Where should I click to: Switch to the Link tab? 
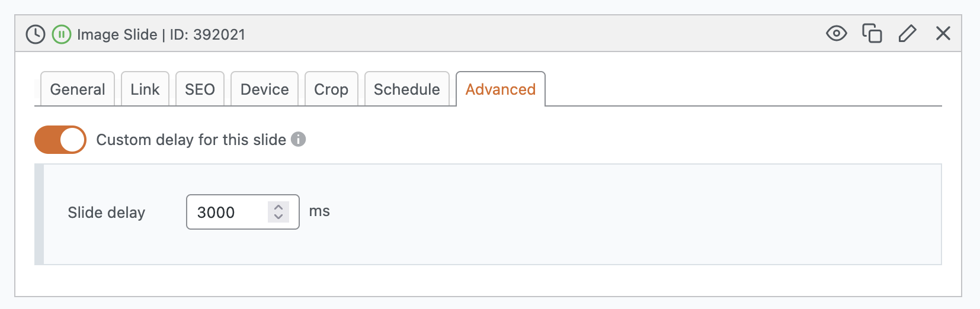click(145, 89)
